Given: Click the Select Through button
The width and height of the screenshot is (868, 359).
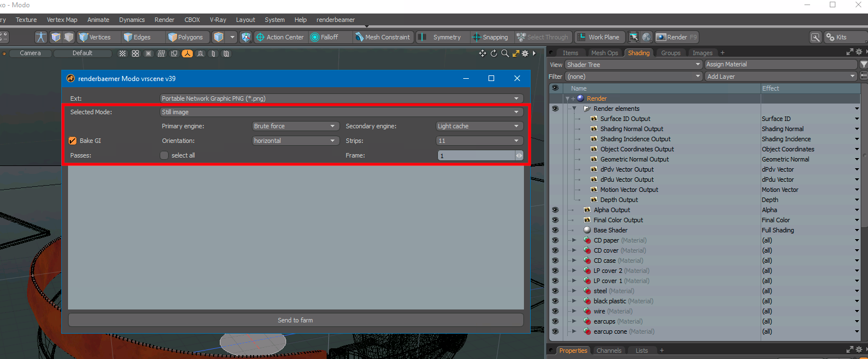Looking at the screenshot, I should tap(543, 37).
